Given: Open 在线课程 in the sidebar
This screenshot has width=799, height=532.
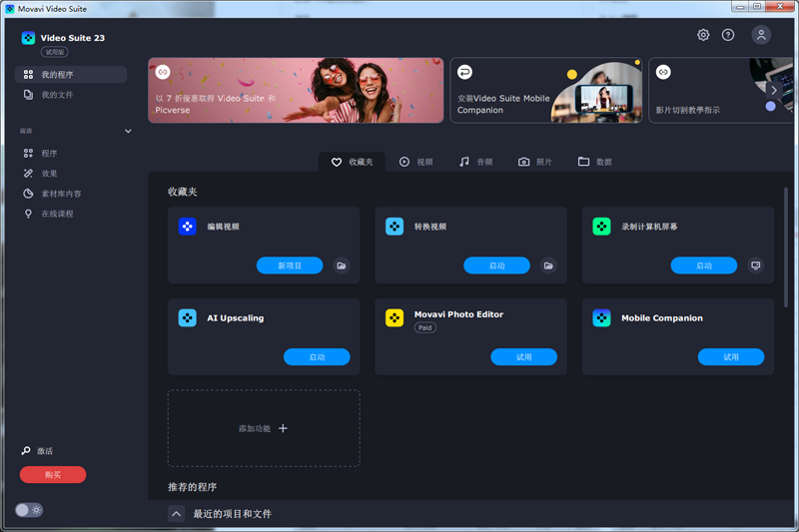Looking at the screenshot, I should 71,214.
